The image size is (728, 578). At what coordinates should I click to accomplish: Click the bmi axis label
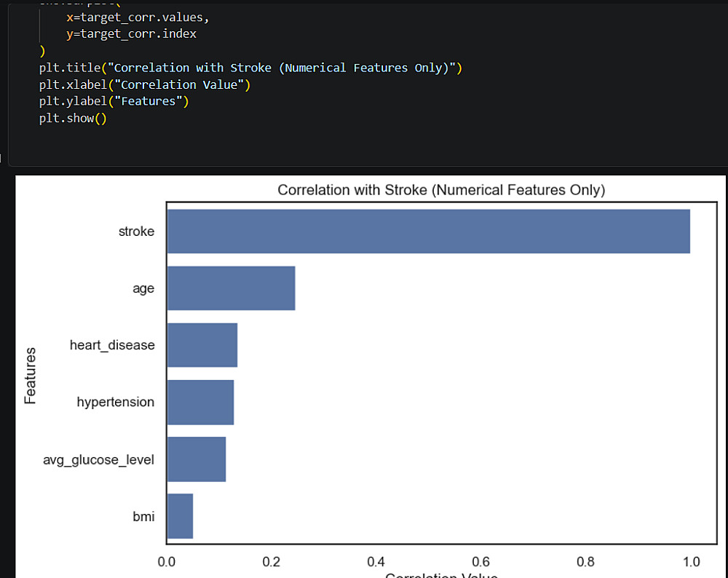[143, 516]
